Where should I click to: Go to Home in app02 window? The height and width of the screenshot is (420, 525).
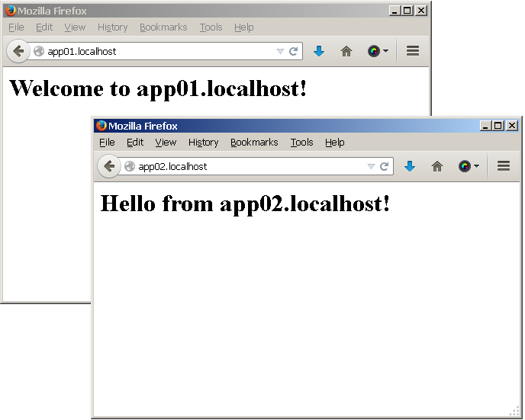437,166
